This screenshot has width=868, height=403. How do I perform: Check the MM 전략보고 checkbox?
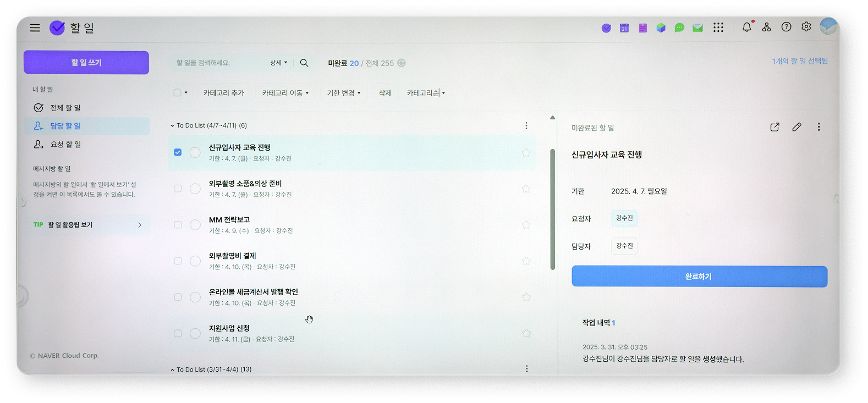coord(178,225)
